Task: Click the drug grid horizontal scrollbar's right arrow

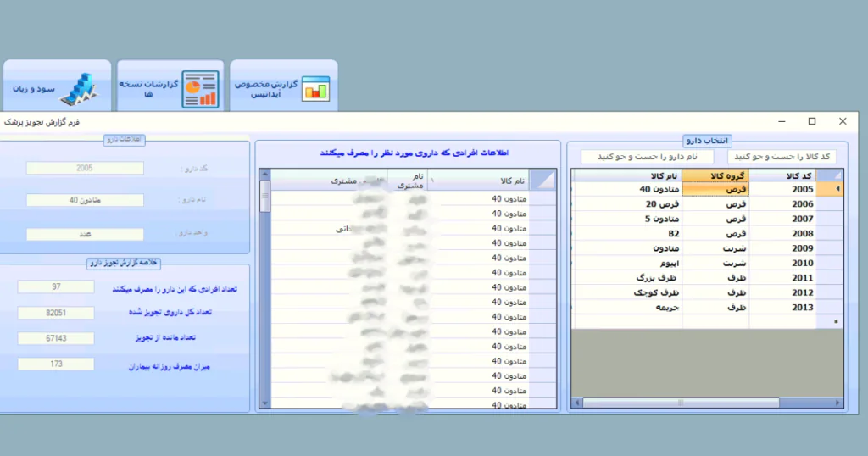Action: (x=839, y=403)
